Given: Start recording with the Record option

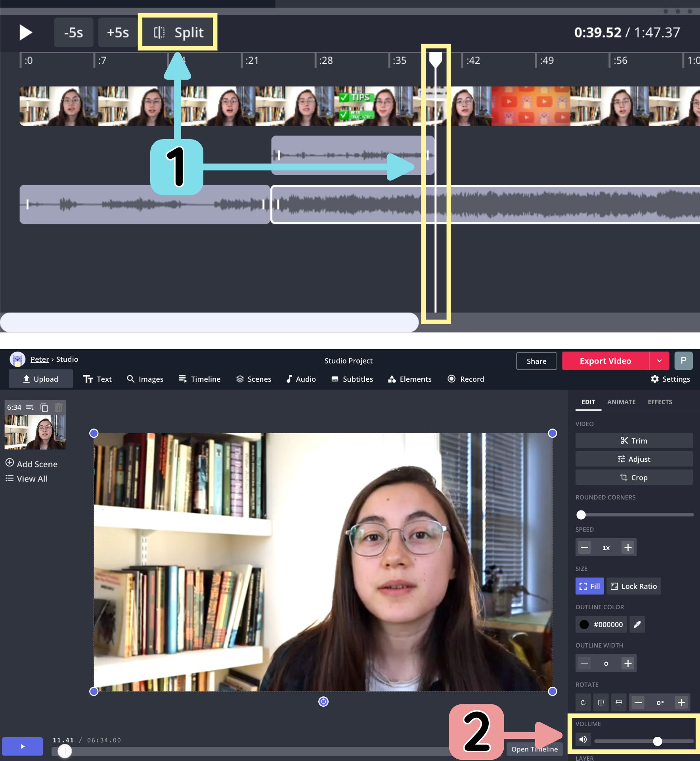Looking at the screenshot, I should (466, 379).
